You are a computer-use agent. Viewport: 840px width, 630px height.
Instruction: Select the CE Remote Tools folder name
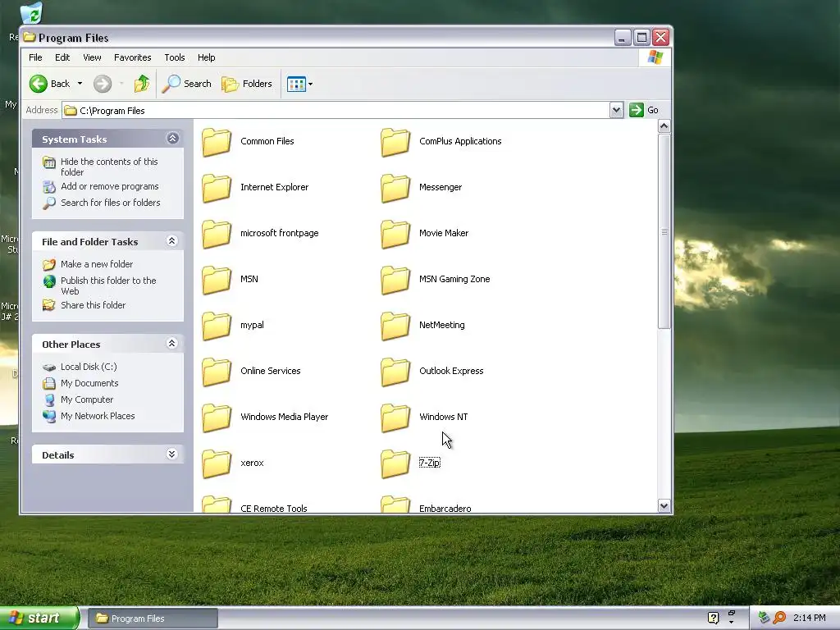(x=274, y=509)
